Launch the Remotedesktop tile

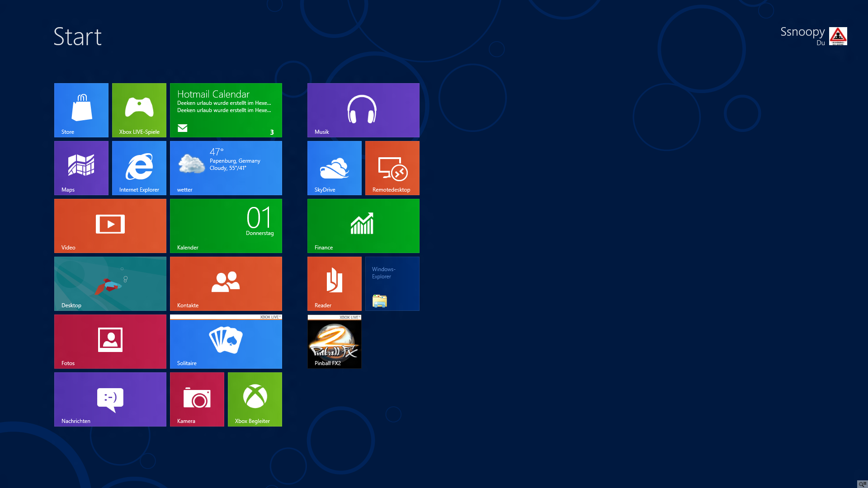[x=392, y=168]
